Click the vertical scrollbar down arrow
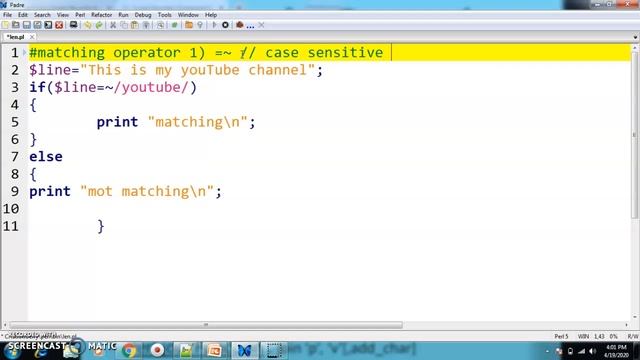Image resolution: width=640 pixels, height=360 pixels. pos(634,316)
